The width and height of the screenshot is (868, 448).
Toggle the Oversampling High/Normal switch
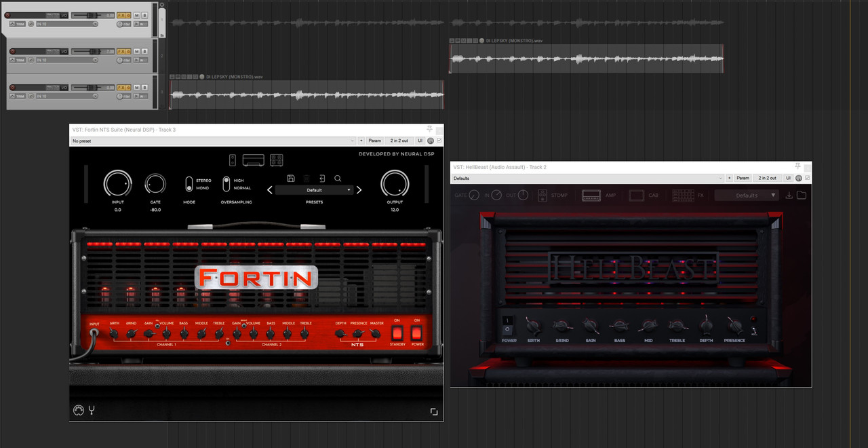click(x=227, y=184)
